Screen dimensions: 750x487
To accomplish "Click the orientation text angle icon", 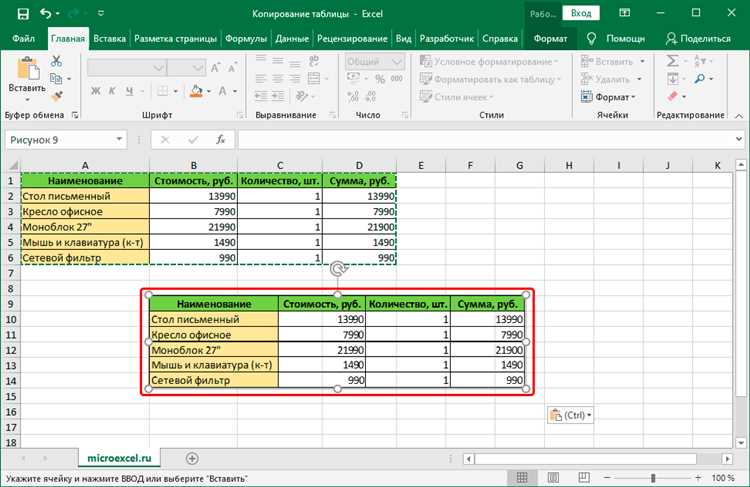I will 302,96.
